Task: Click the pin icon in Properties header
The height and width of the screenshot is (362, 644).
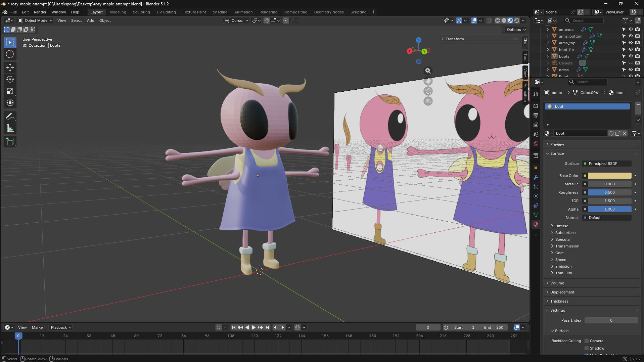Action: [638, 93]
